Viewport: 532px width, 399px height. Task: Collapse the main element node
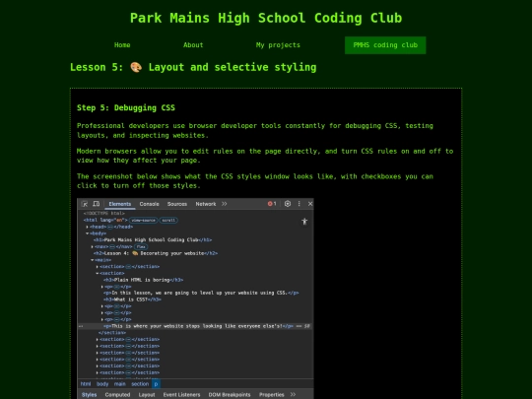[93, 260]
